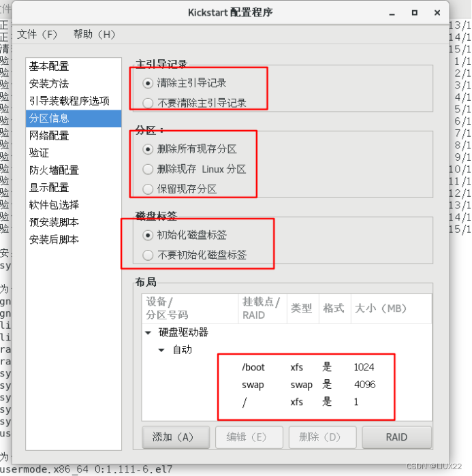Select the /boot partition row
Viewport: 472px width, 476px height.
coord(287,367)
